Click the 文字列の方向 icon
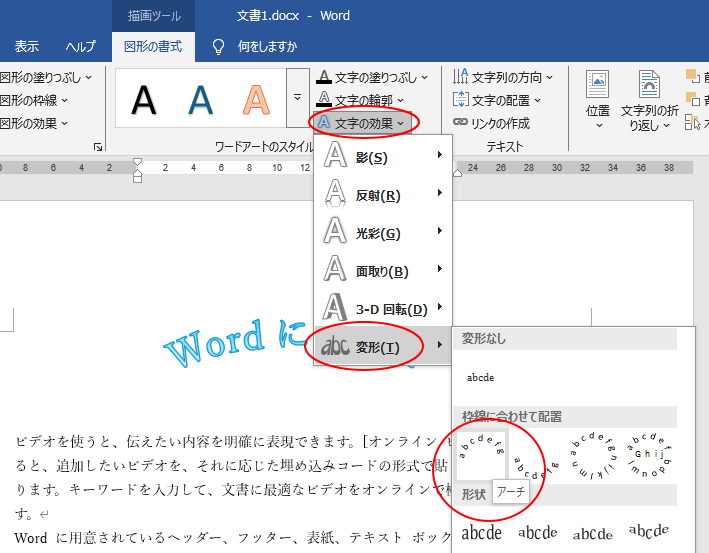 (x=460, y=77)
